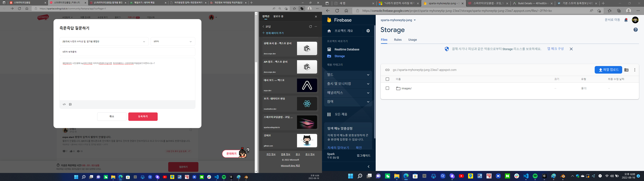Show hidden tray icons under Firebase window
Image resolution: width=644 pixels, height=181 pixels.
[x=572, y=176]
